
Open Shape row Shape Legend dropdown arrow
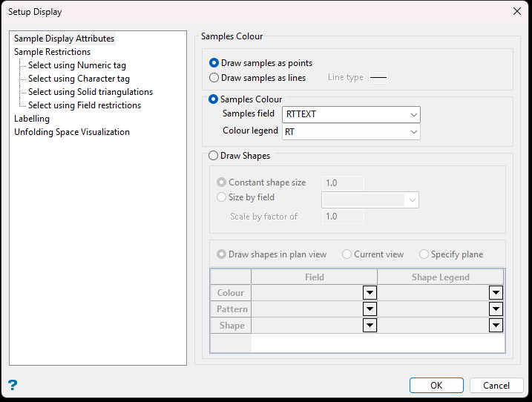click(496, 326)
